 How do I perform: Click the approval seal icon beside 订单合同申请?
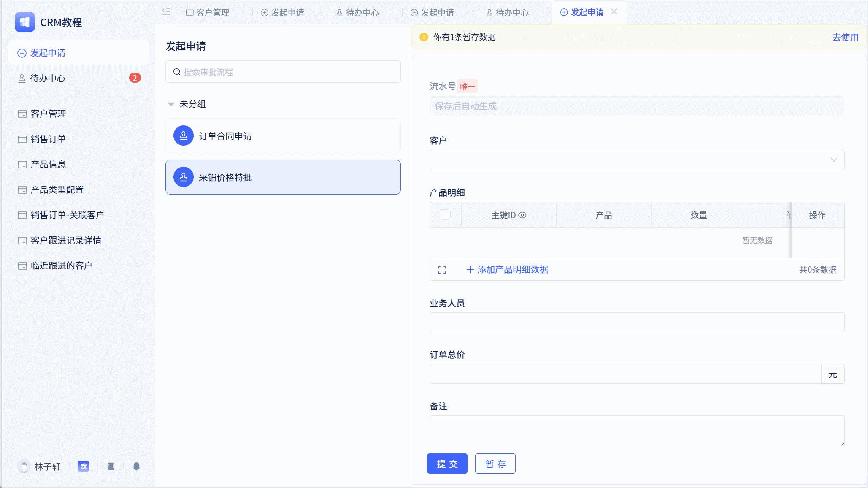[183, 136]
